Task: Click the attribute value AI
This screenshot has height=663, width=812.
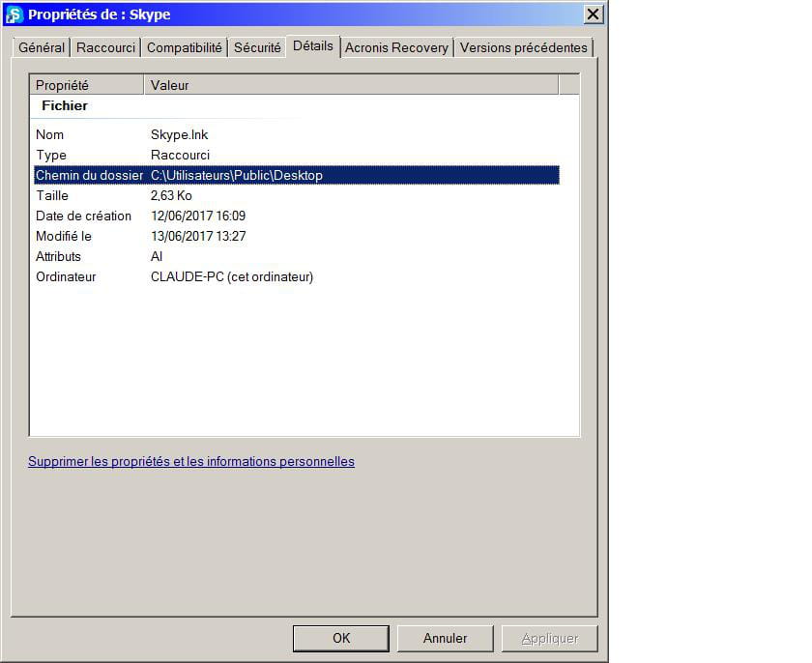Action: click(x=157, y=256)
